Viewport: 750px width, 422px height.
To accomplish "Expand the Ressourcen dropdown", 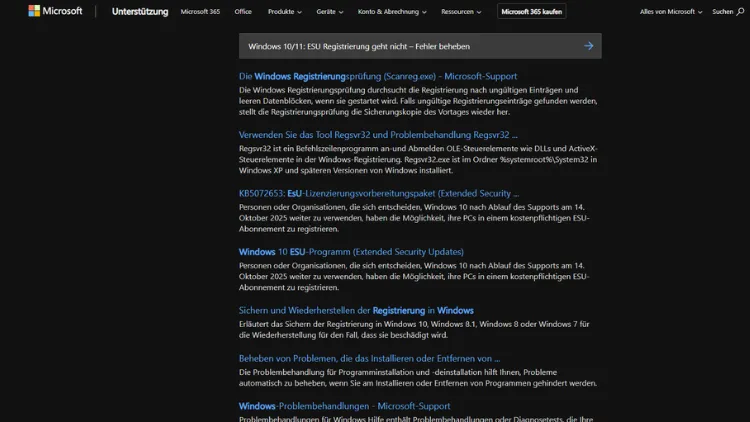I will 461,11.
